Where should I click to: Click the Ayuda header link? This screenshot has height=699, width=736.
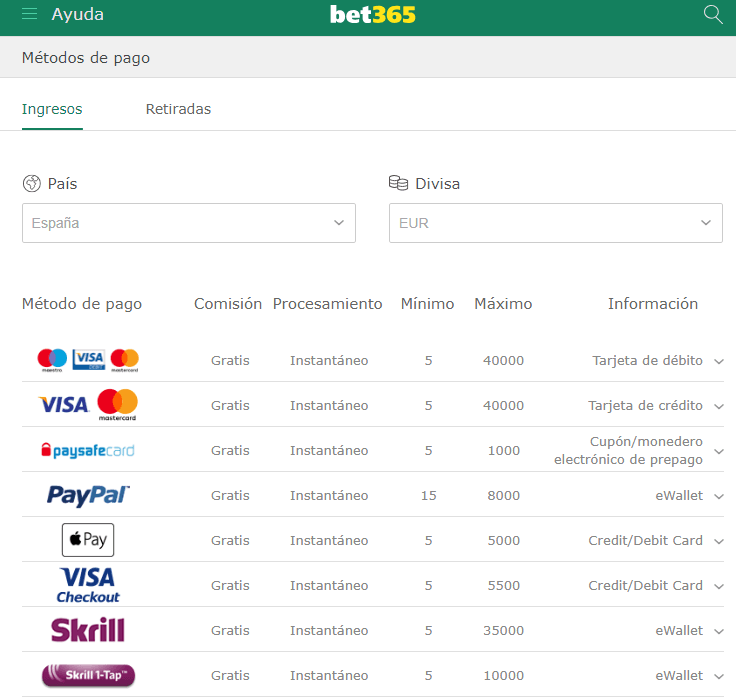(x=77, y=15)
